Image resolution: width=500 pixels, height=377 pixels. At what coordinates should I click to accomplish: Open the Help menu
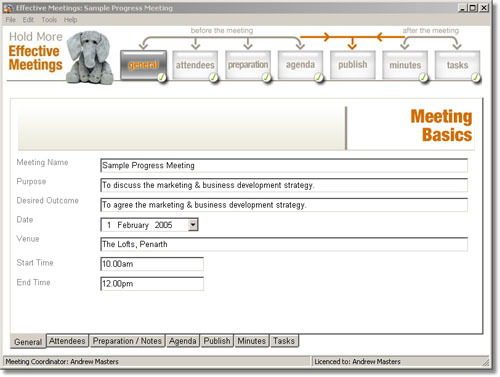70,20
